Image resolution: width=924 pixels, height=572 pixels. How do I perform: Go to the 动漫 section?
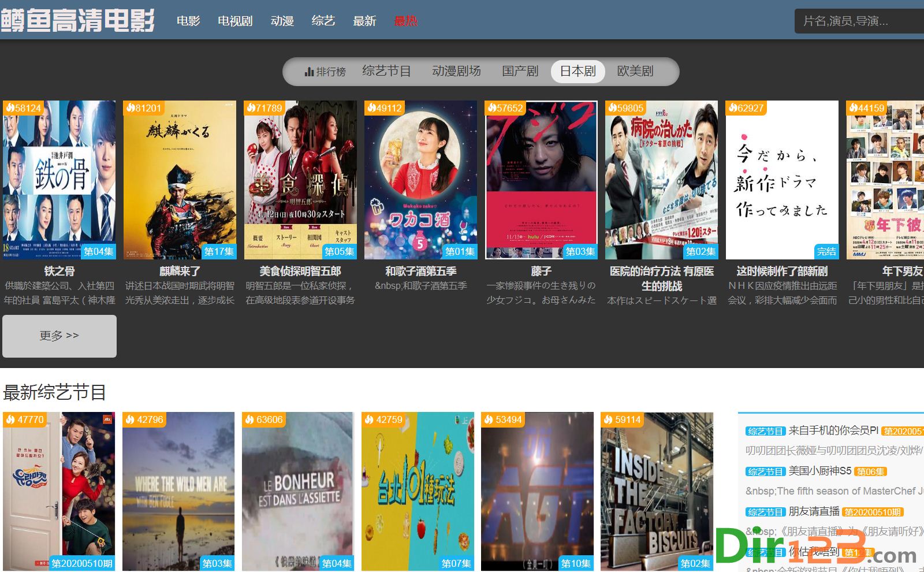tap(282, 21)
